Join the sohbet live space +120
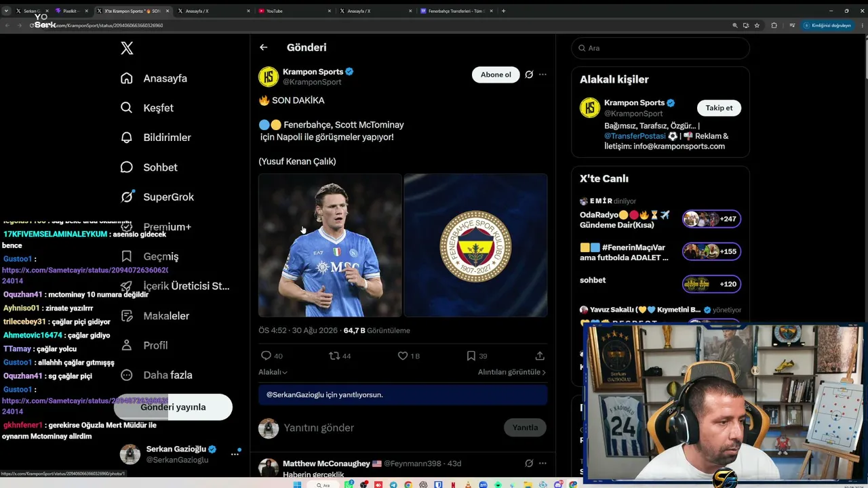Image resolution: width=868 pixels, height=488 pixels. click(x=711, y=284)
